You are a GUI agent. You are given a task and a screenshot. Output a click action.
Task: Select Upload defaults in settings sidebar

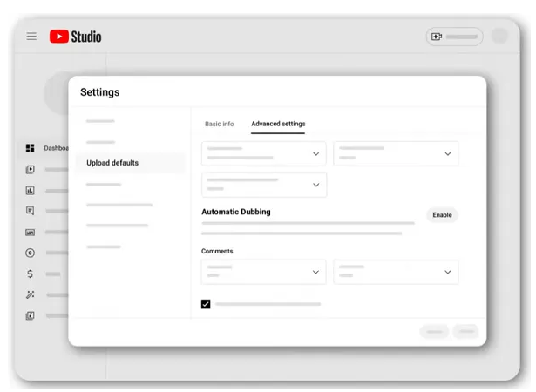coord(112,163)
